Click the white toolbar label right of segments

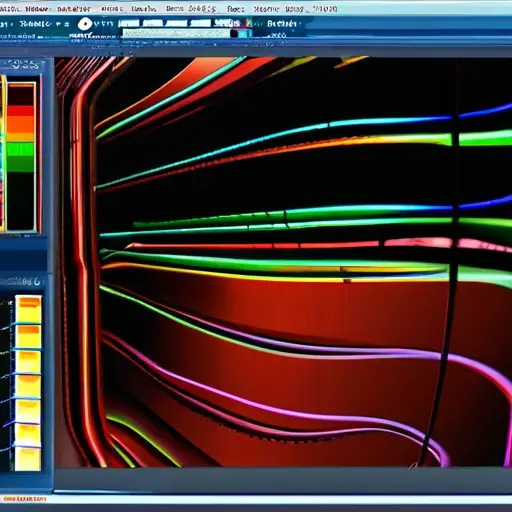tap(282, 24)
